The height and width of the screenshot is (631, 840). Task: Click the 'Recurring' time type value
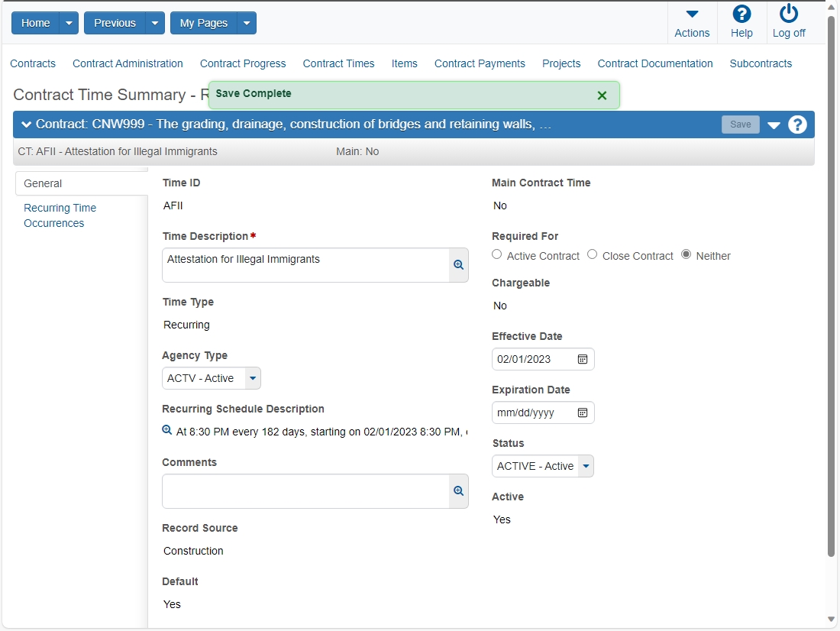pyautogui.click(x=186, y=325)
